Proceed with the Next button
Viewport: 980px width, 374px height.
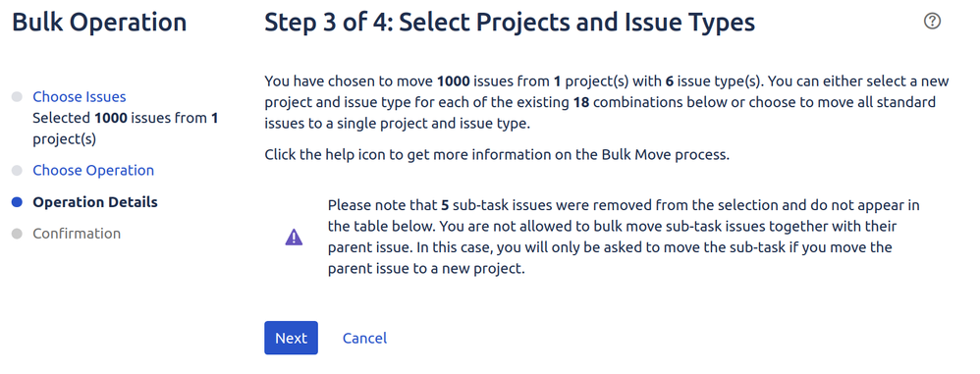click(292, 338)
